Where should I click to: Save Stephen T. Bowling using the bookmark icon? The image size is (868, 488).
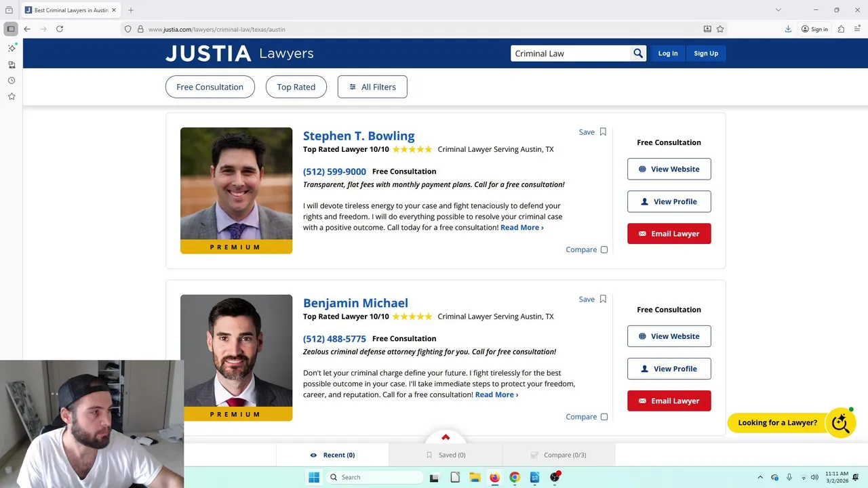point(603,132)
